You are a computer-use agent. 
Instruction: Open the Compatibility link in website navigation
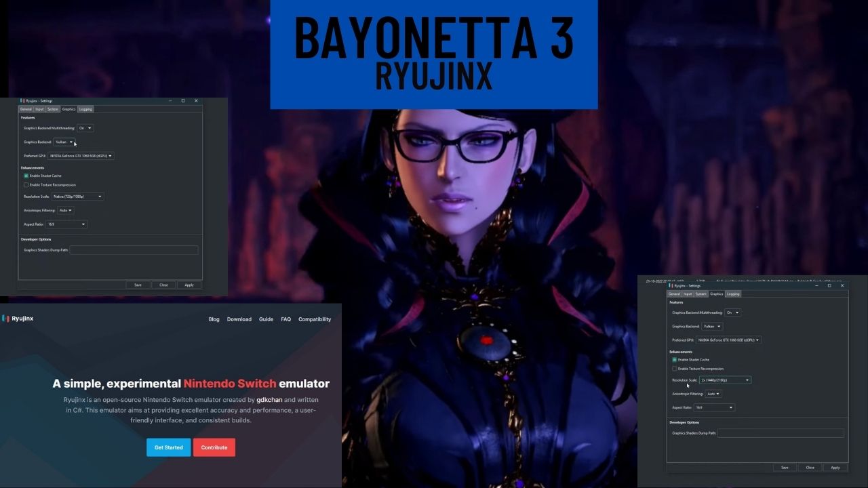tap(315, 319)
